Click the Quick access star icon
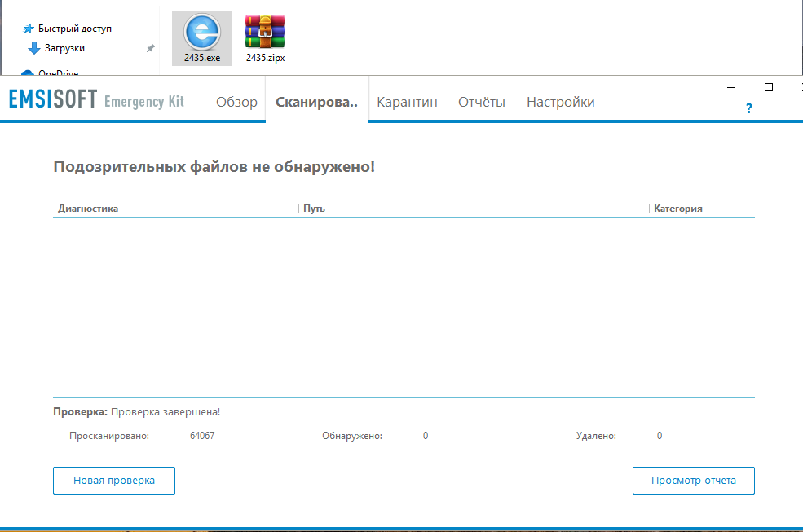Viewport: 803px width, 532px height. click(x=29, y=29)
